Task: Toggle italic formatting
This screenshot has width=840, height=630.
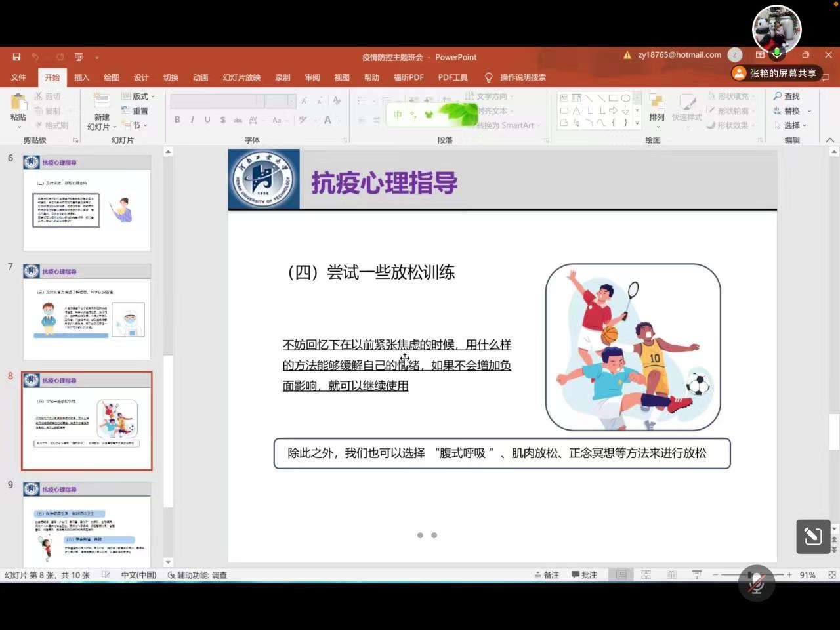Action: pyautogui.click(x=192, y=119)
